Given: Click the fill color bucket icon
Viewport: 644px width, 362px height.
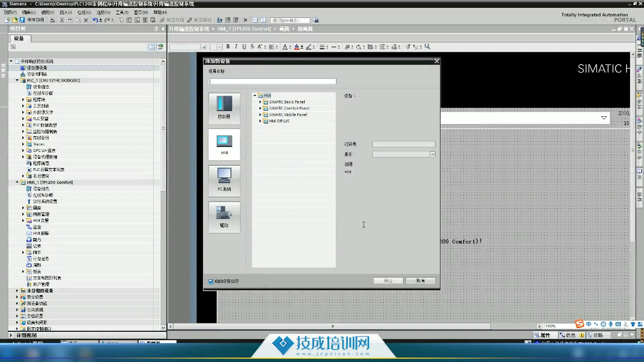Looking at the screenshot, I should pos(297,47).
